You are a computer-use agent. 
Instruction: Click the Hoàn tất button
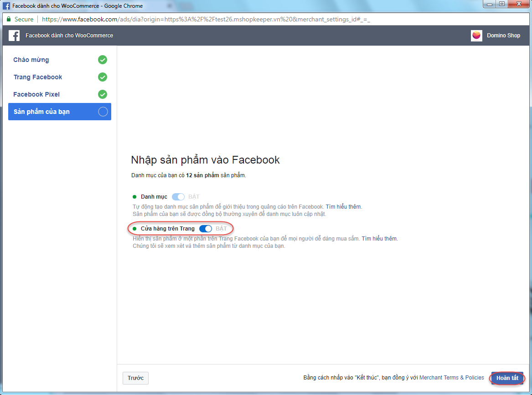(507, 378)
